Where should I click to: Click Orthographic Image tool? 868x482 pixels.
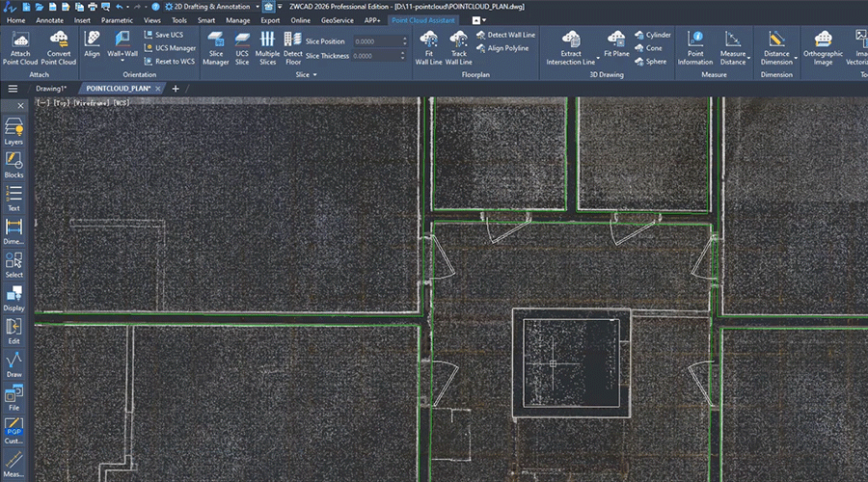823,47
